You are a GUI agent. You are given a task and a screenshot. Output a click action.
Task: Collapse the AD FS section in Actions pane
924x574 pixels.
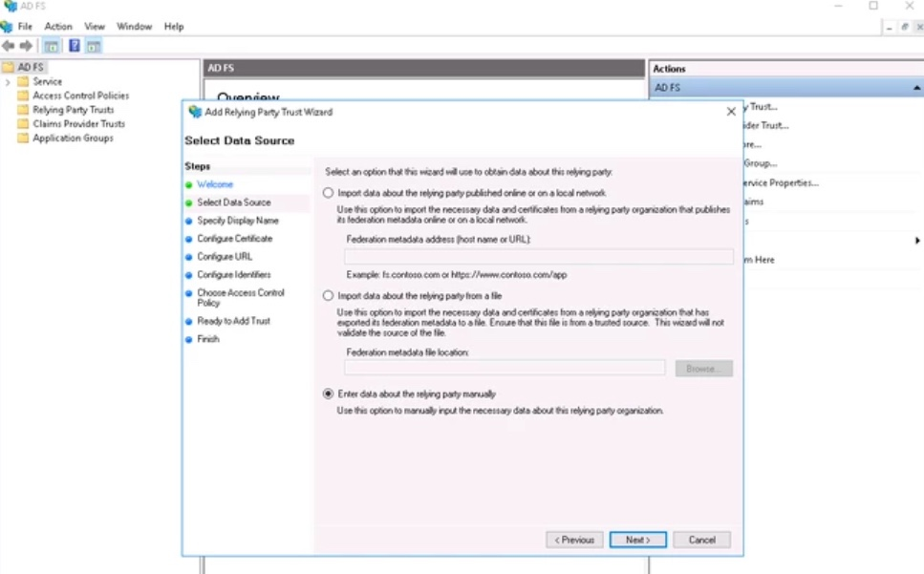click(916, 88)
